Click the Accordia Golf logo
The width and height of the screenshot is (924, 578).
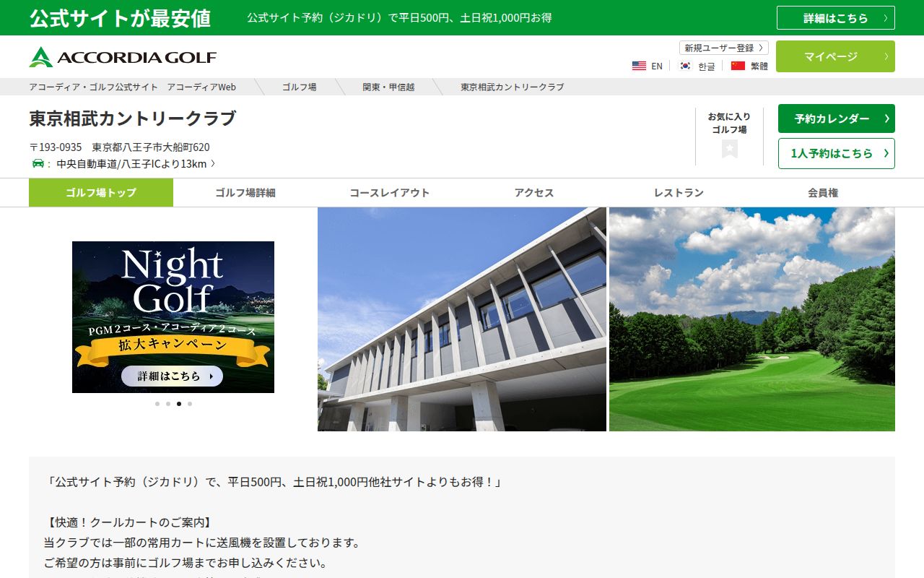click(x=123, y=57)
